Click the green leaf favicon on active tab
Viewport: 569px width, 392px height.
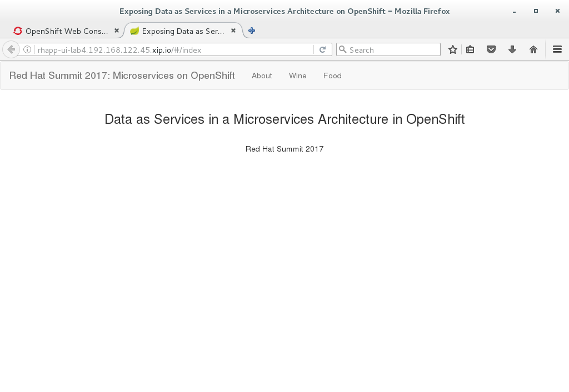click(134, 31)
